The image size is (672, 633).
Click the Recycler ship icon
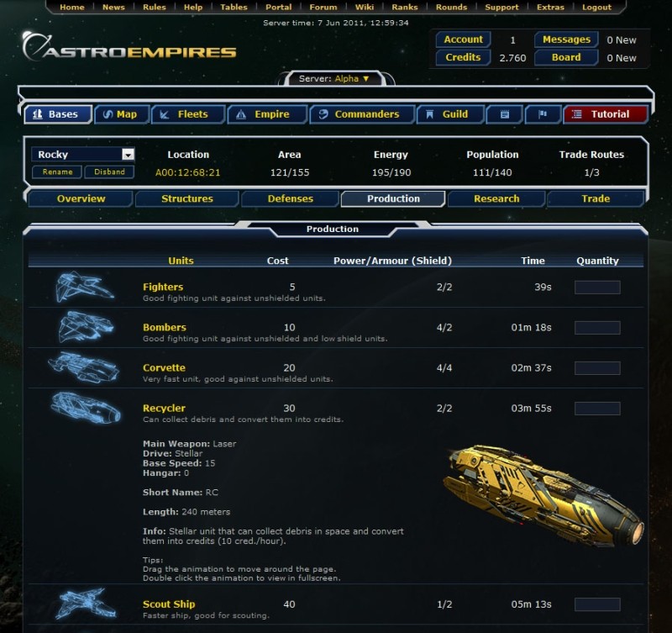point(86,408)
